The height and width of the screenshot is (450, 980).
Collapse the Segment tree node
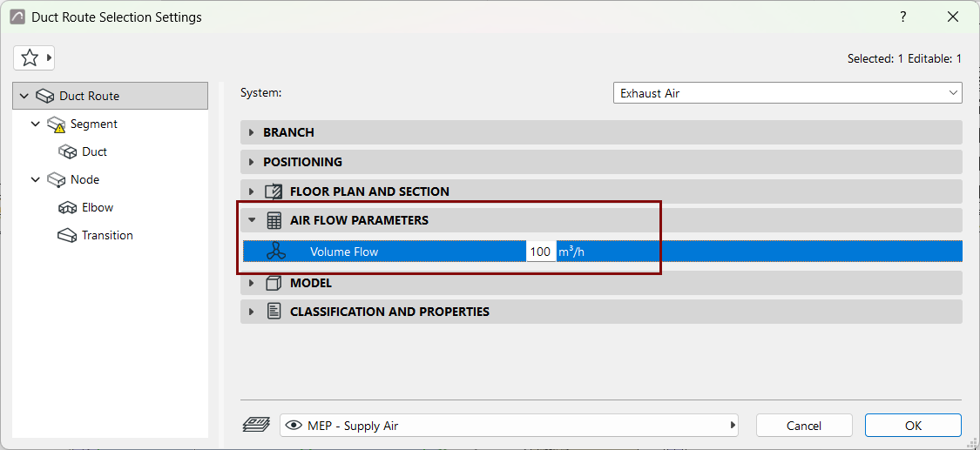coord(36,124)
